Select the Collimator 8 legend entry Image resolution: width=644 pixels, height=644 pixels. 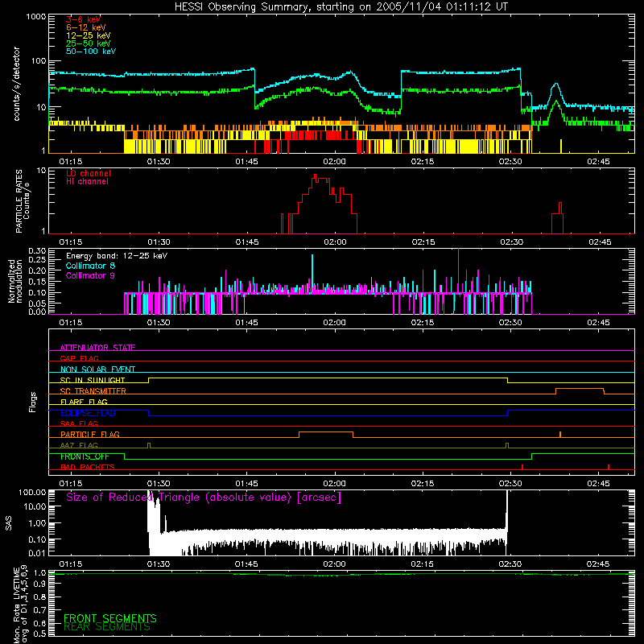point(90,266)
